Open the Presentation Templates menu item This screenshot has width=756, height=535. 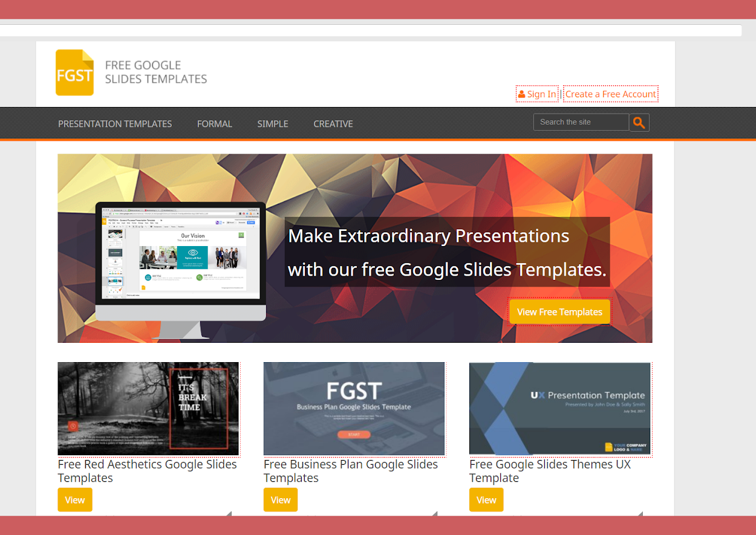point(115,124)
